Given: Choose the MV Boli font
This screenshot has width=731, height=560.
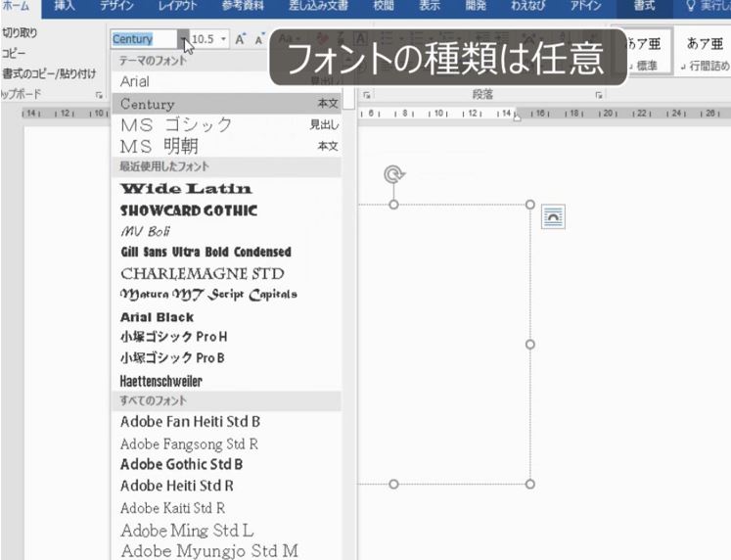Looking at the screenshot, I should (227, 231).
